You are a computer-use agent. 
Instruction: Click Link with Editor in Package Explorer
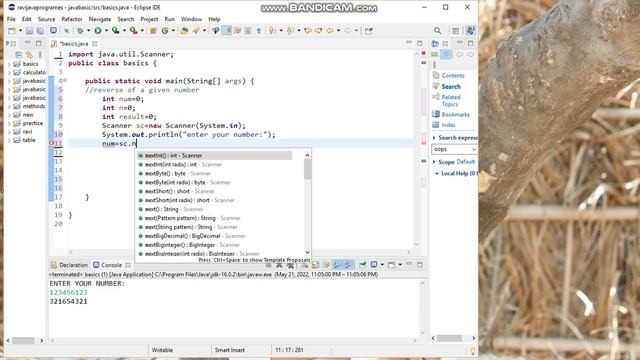tap(29, 54)
